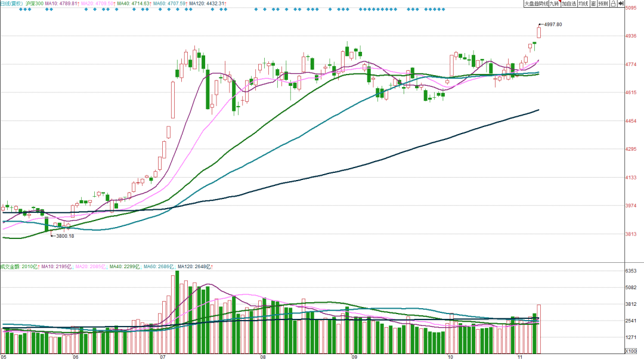Select the MA10: 4789.81 indicator label
Image resolution: width=644 pixels, height=360 pixels.
(62, 4)
